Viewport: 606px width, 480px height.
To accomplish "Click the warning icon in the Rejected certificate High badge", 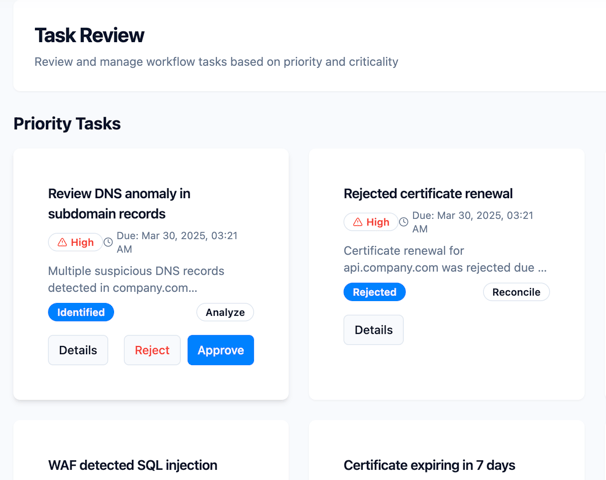I will [x=358, y=222].
